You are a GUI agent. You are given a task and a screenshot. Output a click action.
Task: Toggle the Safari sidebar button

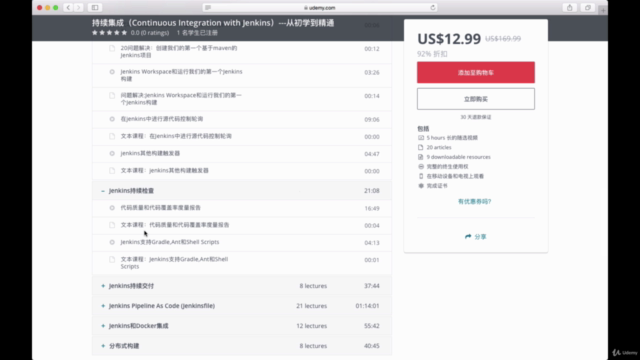click(95, 7)
